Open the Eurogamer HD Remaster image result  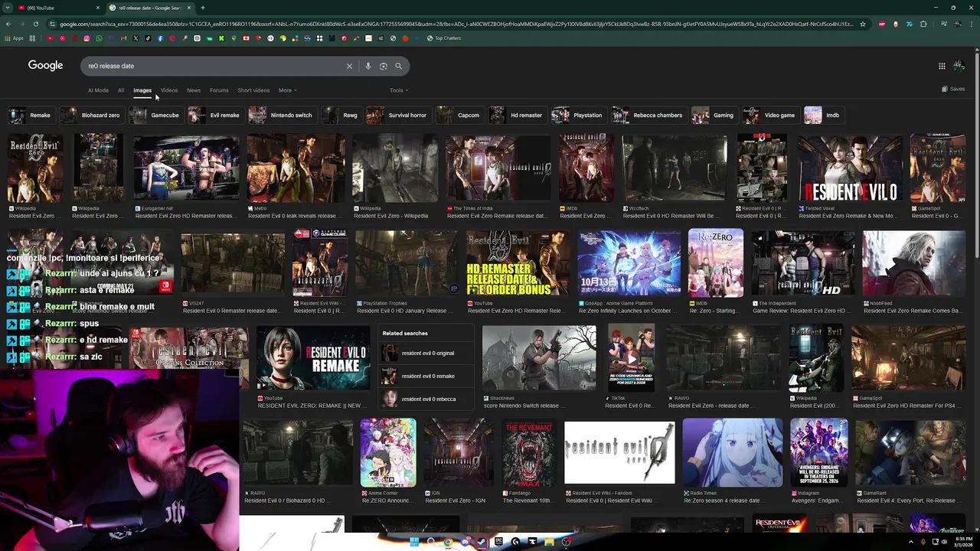186,168
